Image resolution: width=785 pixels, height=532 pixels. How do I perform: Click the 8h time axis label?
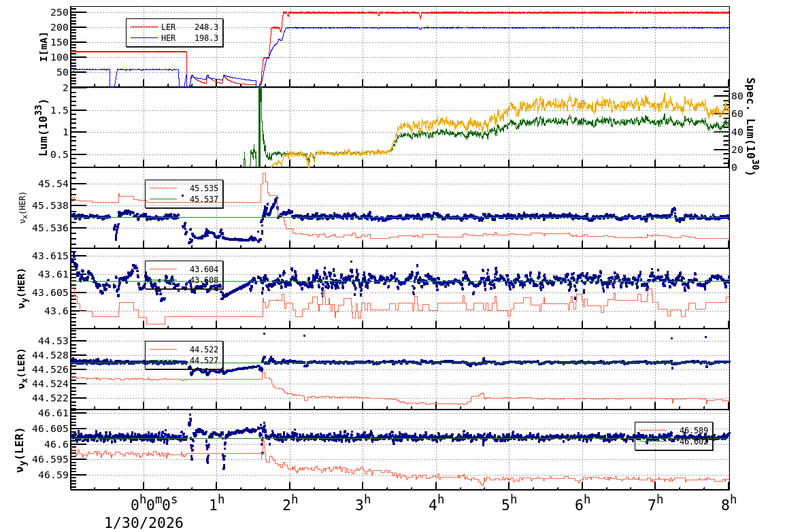[x=729, y=503]
